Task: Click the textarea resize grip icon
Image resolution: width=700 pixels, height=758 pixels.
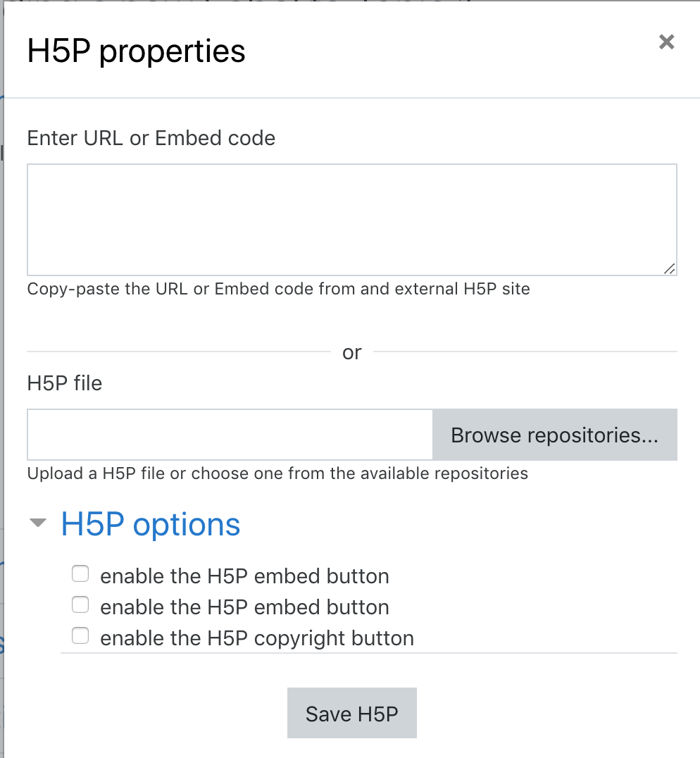Action: tap(669, 269)
